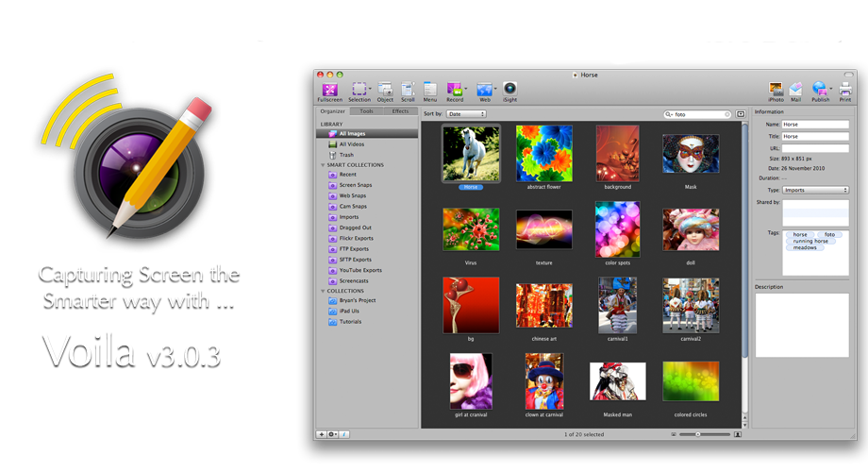Open the Selection tool dropdown arrow

pos(371,89)
